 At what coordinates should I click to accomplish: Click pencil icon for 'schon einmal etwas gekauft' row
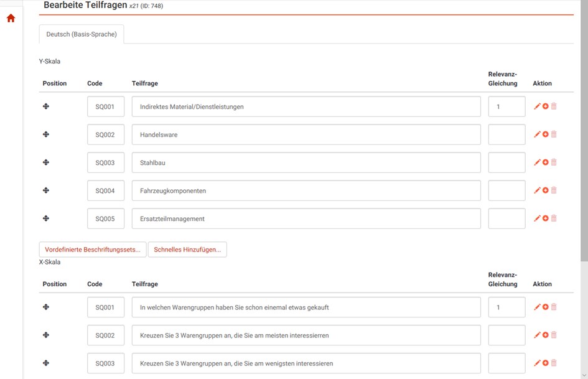(x=537, y=307)
